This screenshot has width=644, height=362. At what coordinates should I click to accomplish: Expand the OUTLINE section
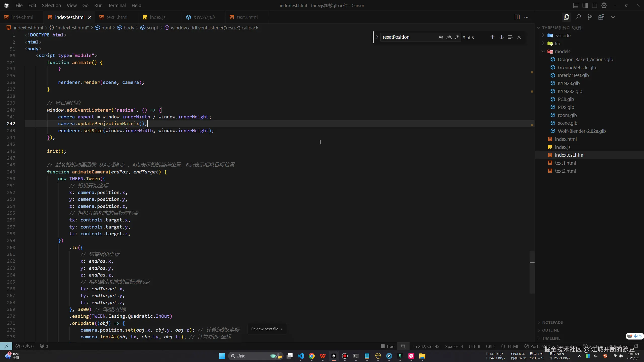(550, 330)
